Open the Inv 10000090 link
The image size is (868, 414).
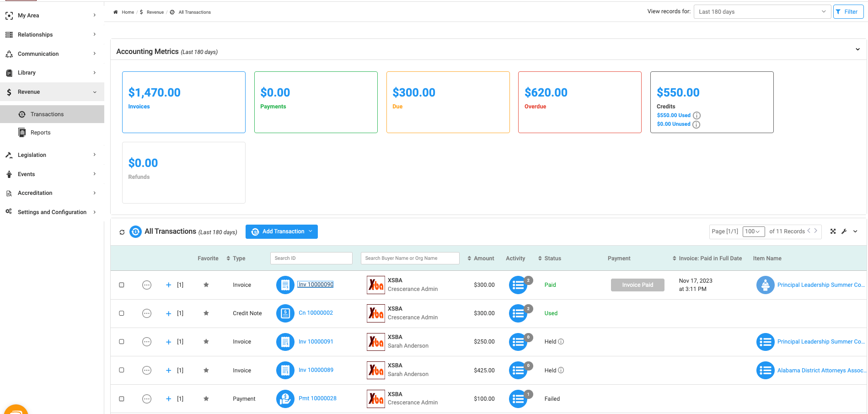pos(316,285)
